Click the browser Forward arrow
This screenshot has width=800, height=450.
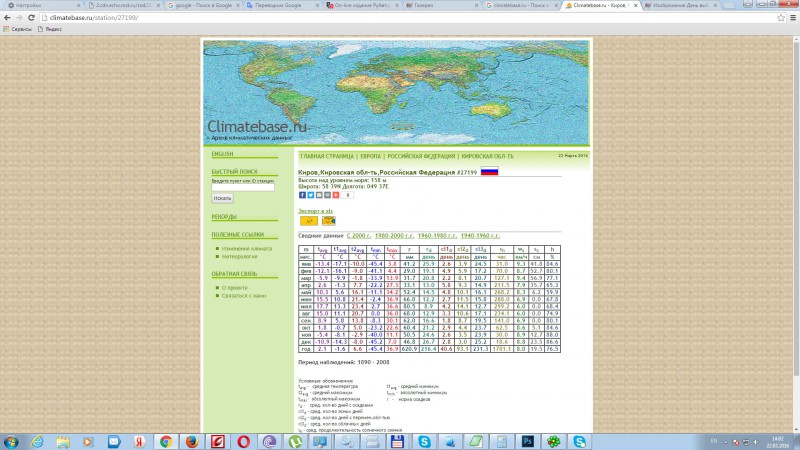pyautogui.click(x=19, y=17)
